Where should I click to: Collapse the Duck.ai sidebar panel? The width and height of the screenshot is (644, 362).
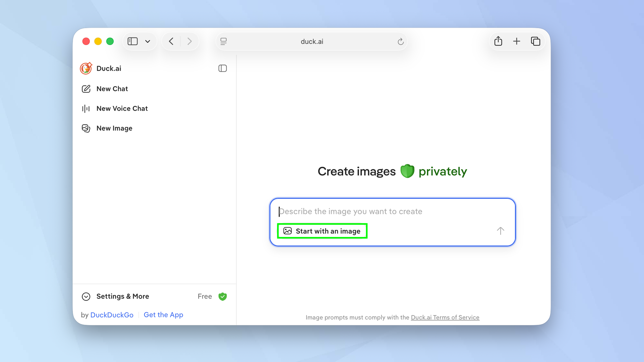(x=223, y=68)
